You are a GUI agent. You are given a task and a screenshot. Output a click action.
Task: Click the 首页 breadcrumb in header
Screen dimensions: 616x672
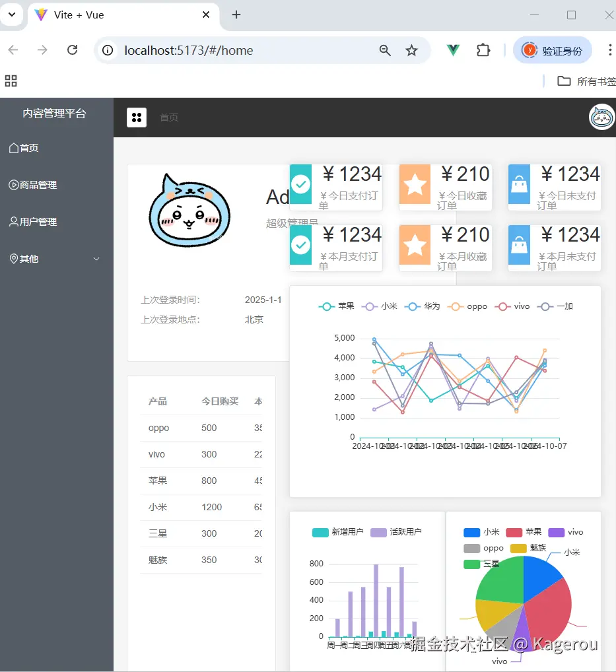(x=169, y=118)
